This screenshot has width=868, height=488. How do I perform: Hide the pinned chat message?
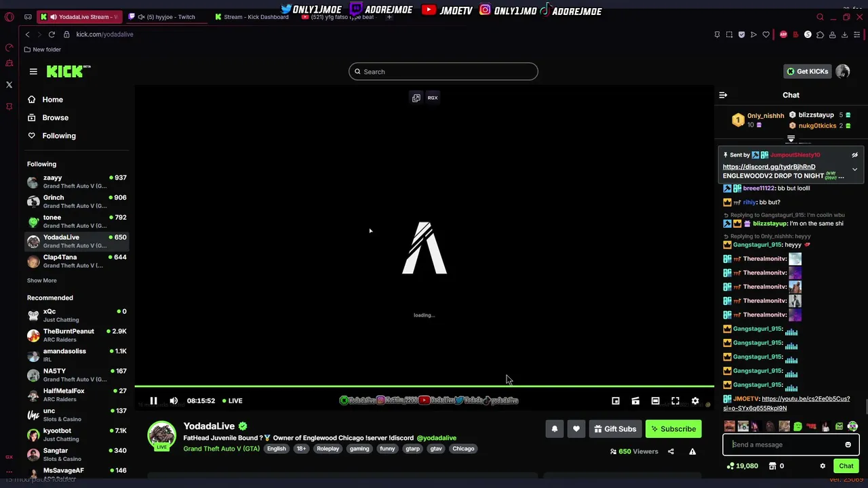click(854, 155)
